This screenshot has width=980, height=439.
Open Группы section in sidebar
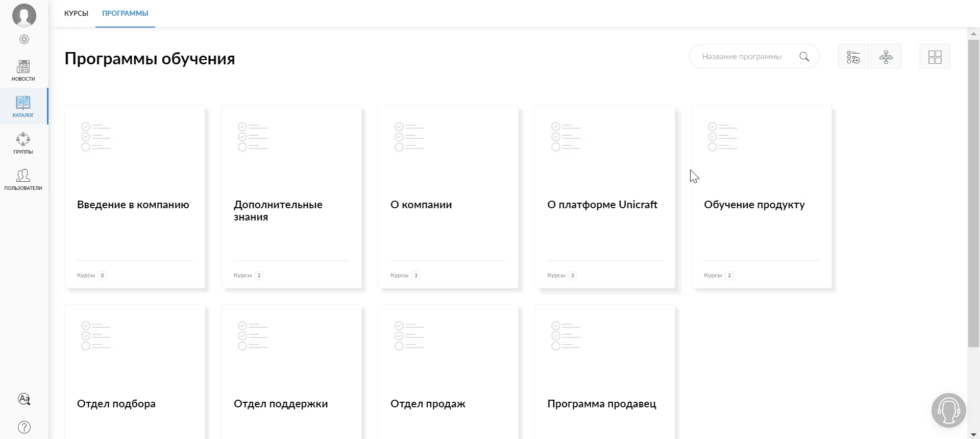(23, 143)
